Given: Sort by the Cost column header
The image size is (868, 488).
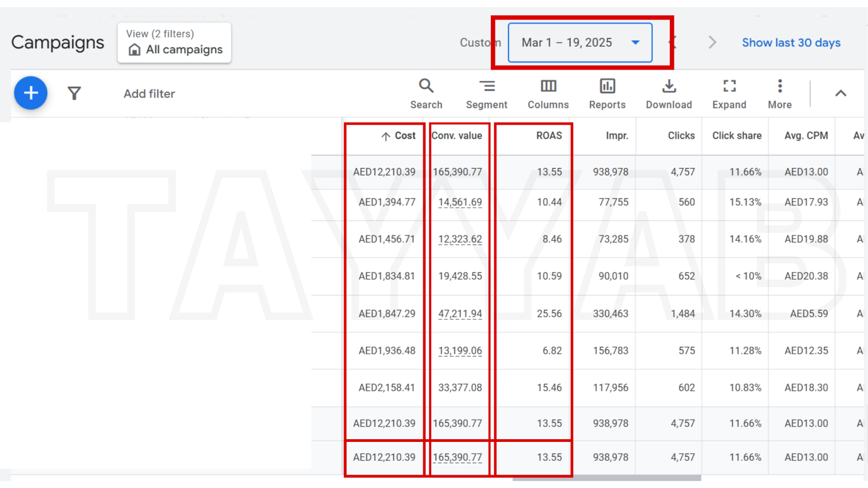Looking at the screenshot, I should tap(404, 136).
